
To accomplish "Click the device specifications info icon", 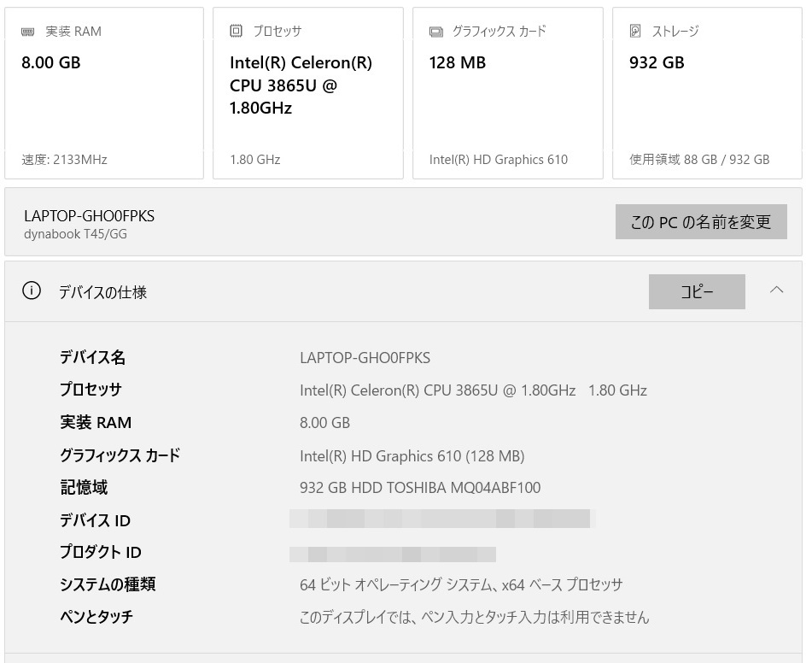I will pyautogui.click(x=32, y=291).
